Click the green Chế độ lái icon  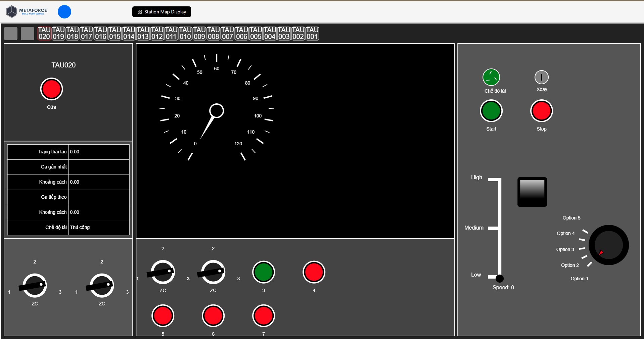click(491, 78)
